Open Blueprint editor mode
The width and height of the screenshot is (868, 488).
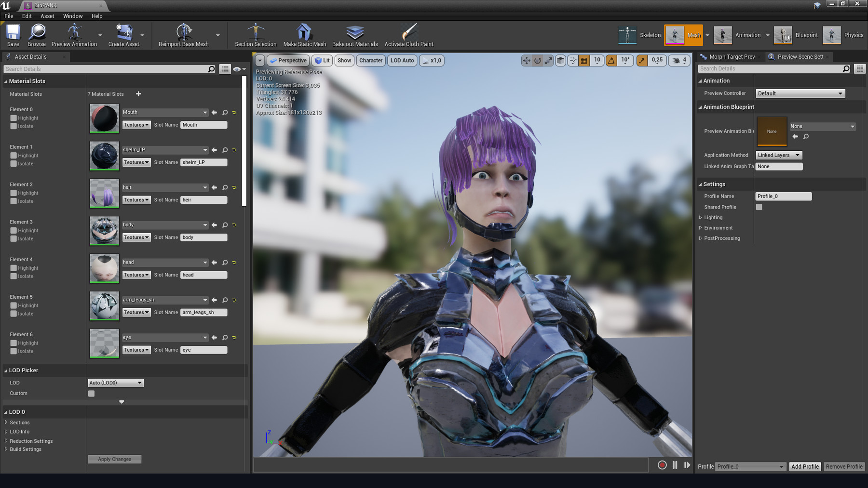796,35
